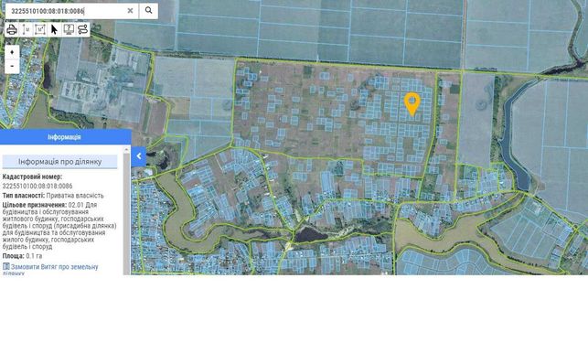The height and width of the screenshot is (364, 588).
Task: Select the distance measurement tool
Action: click(26, 29)
